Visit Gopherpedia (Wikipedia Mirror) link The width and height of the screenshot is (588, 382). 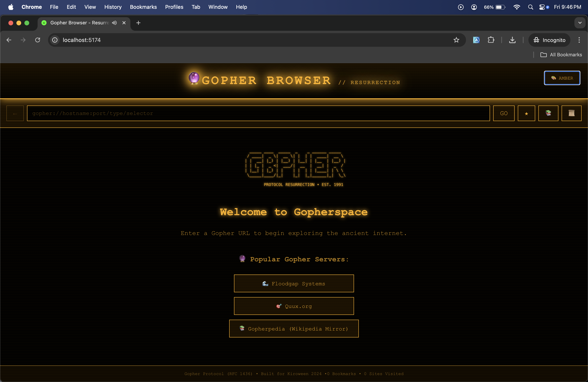(x=294, y=329)
